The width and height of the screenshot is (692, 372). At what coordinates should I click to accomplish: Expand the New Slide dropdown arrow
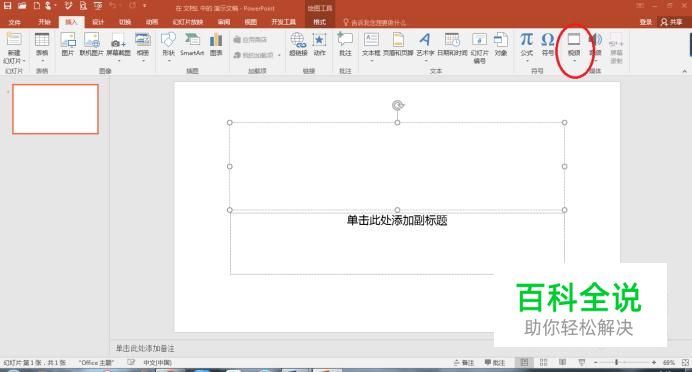[x=24, y=60]
